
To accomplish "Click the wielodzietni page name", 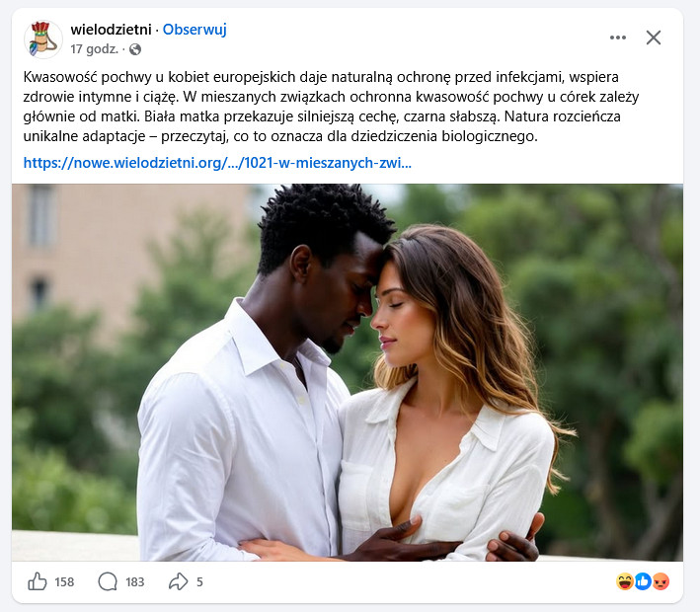I will (112, 30).
